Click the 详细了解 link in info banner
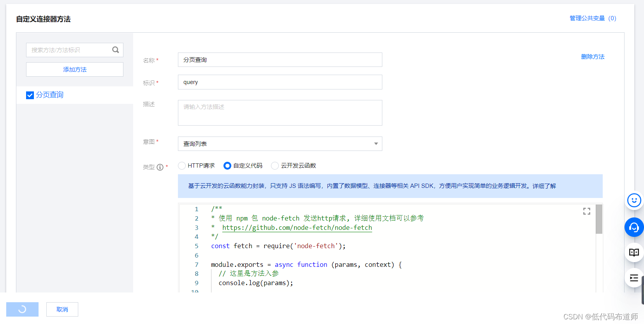644x324 pixels. coord(544,186)
